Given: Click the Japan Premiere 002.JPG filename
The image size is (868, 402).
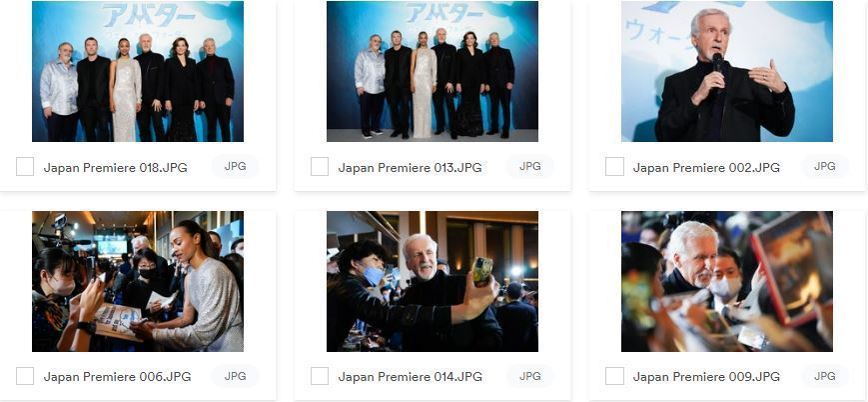Looking at the screenshot, I should (706, 167).
